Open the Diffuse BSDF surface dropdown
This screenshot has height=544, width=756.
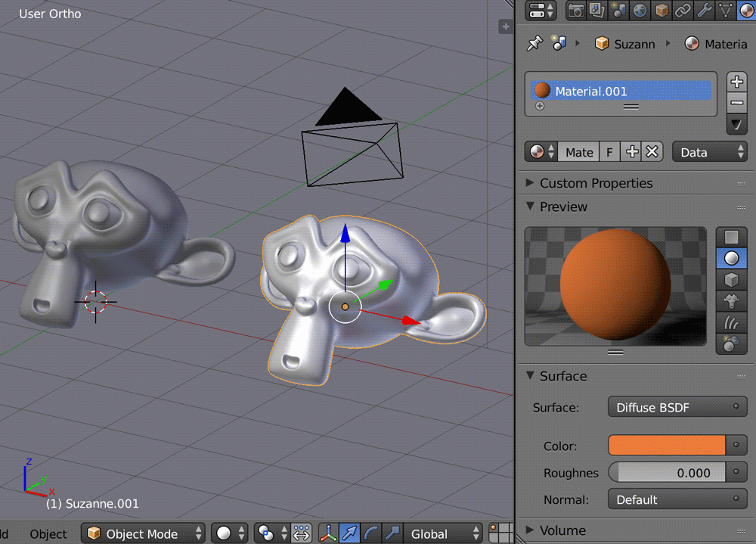tap(677, 407)
